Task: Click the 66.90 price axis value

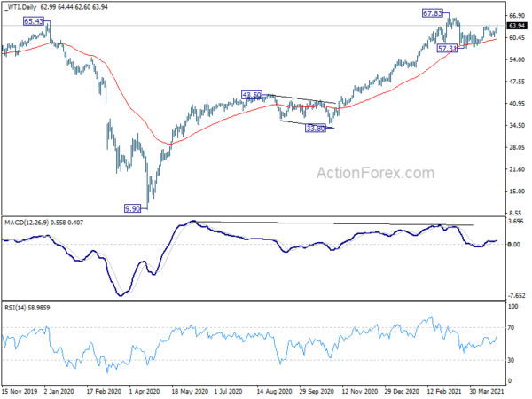Action: pos(517,16)
